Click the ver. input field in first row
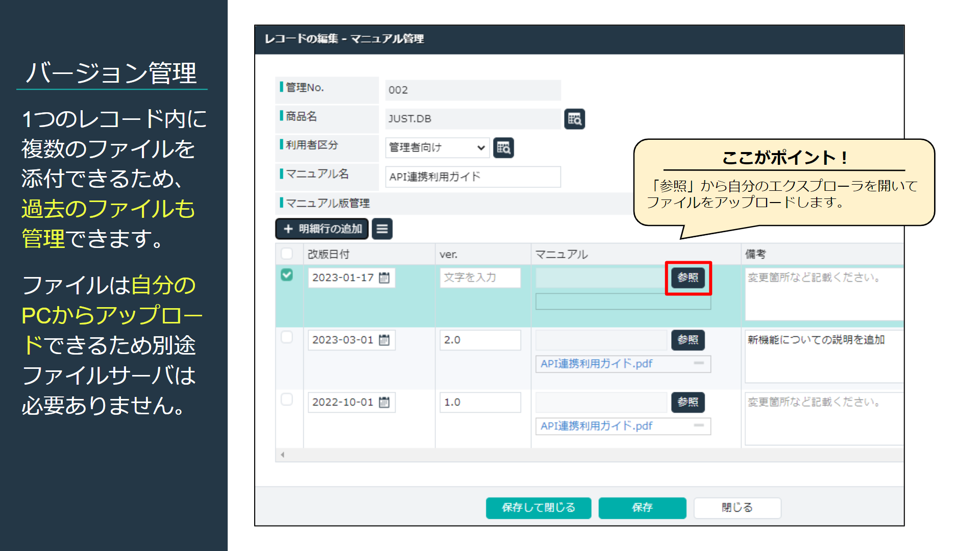The width and height of the screenshot is (980, 551). (x=480, y=278)
